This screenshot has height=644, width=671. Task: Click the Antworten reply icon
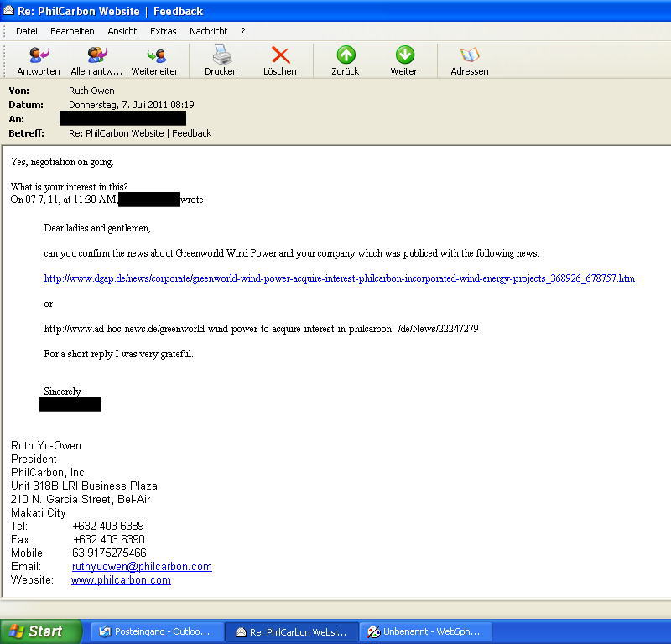pos(39,55)
